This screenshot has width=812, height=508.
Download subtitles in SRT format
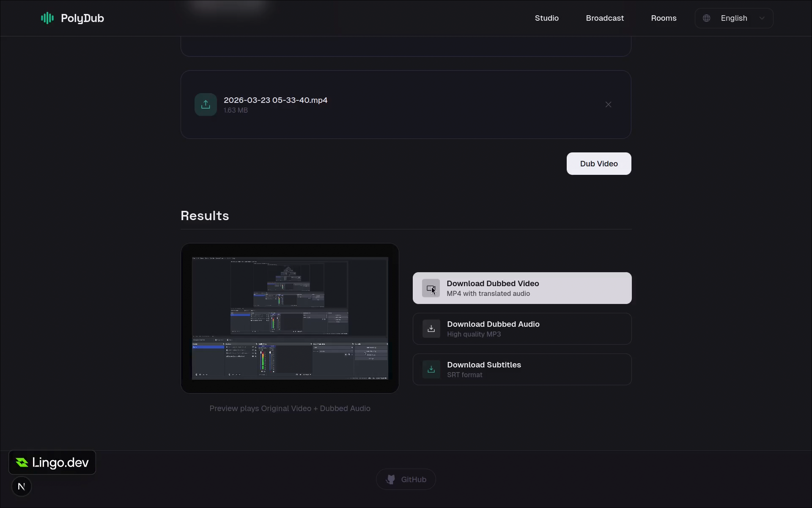pos(522,370)
